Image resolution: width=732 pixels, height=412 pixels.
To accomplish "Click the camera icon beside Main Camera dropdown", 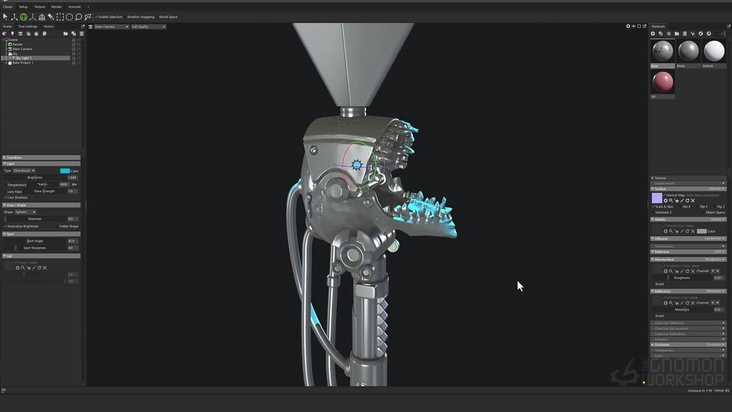I will 91,27.
